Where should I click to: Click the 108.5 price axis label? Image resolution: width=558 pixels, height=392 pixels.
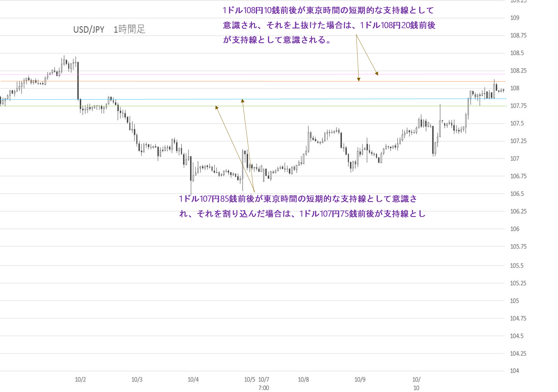pos(517,53)
